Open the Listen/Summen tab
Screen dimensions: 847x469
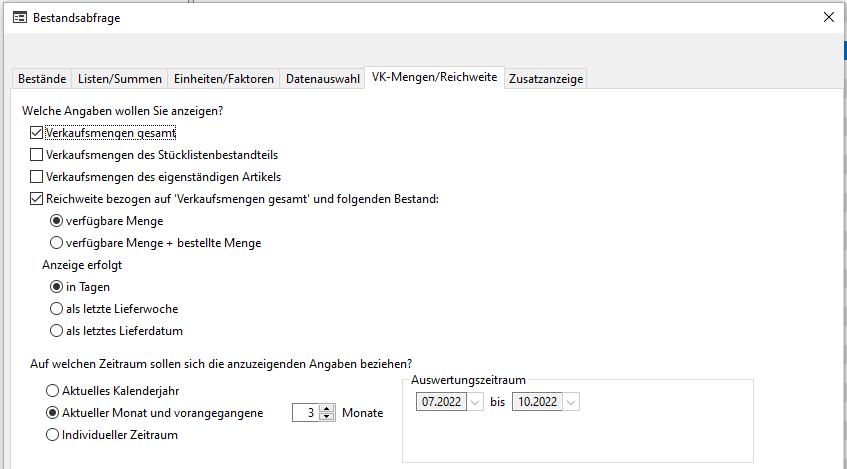tap(119, 79)
